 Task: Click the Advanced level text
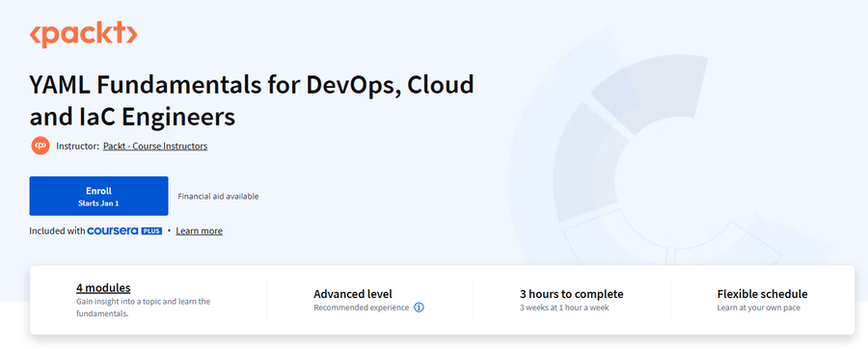click(x=353, y=294)
